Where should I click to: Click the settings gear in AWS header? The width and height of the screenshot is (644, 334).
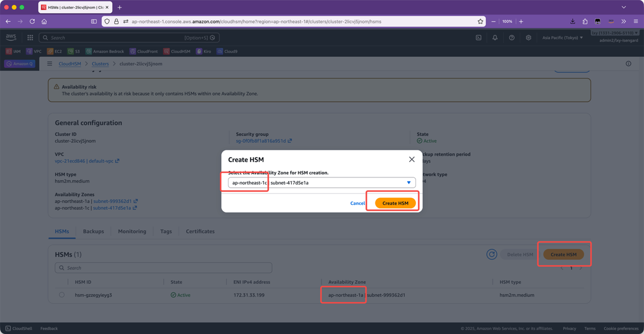click(x=528, y=38)
